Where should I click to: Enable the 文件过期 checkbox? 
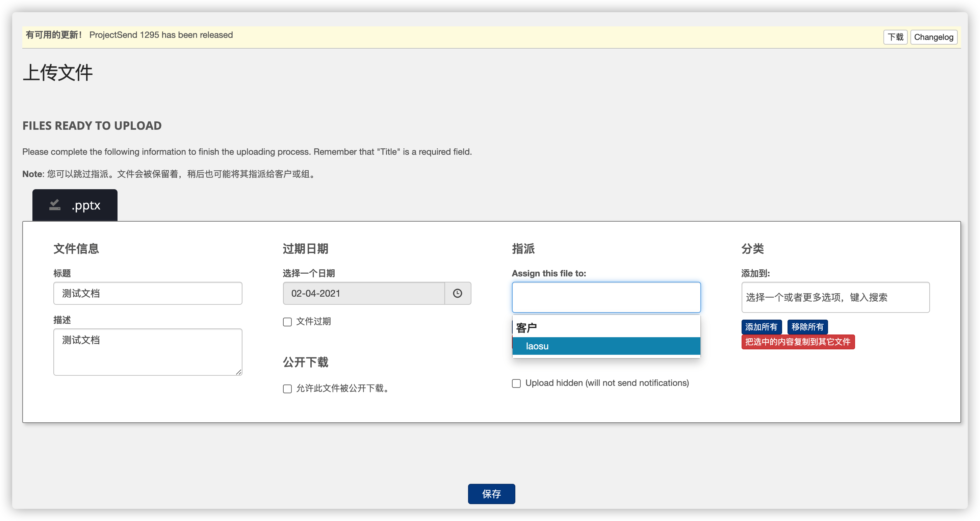[287, 322]
